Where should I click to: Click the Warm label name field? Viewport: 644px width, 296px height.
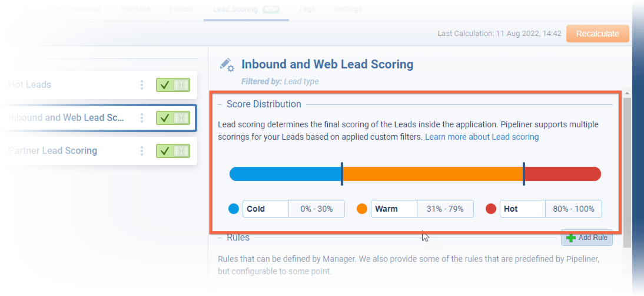tap(394, 209)
